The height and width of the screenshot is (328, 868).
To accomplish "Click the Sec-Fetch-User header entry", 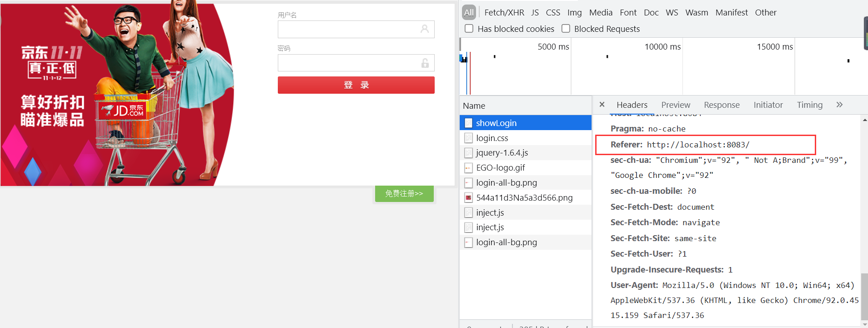I will pyautogui.click(x=649, y=254).
